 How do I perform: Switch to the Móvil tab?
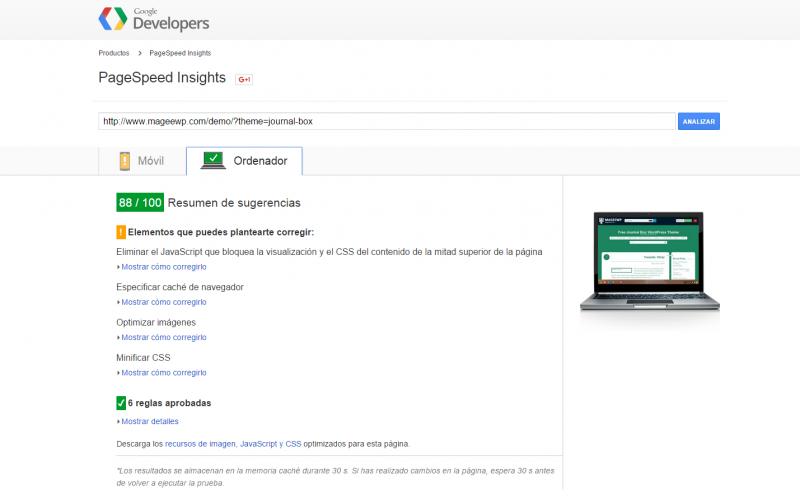tap(142, 161)
